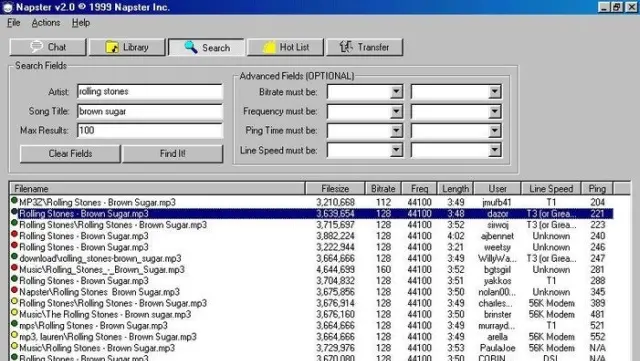640x361 pixels.
Task: Expand first Ping Time must be dropdown
Action: (x=396, y=131)
